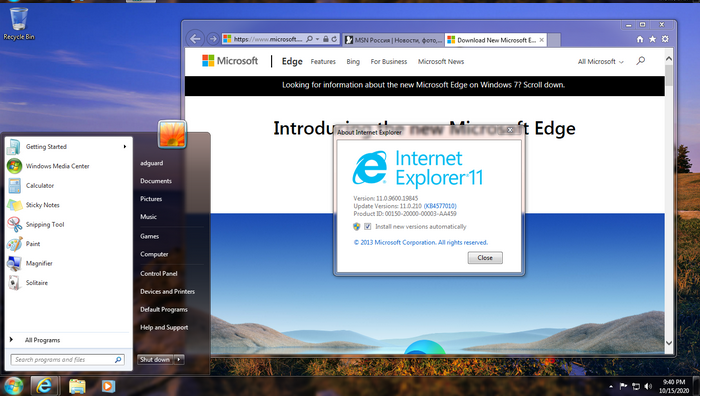Click the Microsoft logo on the page

pyautogui.click(x=230, y=61)
